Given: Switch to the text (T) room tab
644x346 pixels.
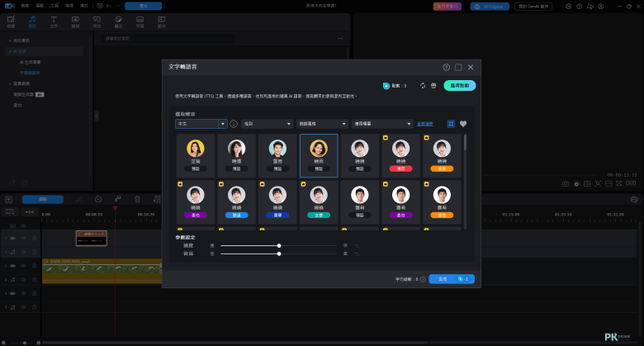Looking at the screenshot, I should click(54, 21).
